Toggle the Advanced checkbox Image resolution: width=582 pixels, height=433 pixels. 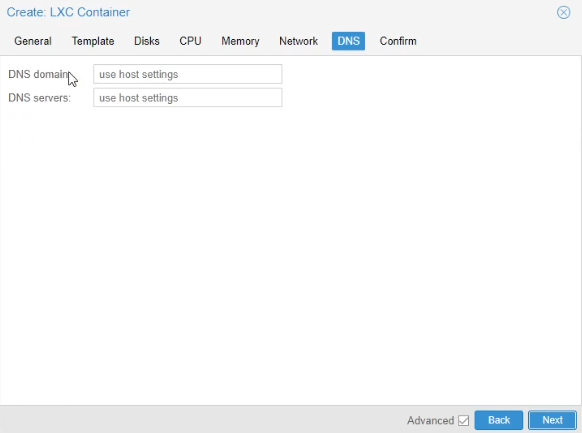coord(463,420)
